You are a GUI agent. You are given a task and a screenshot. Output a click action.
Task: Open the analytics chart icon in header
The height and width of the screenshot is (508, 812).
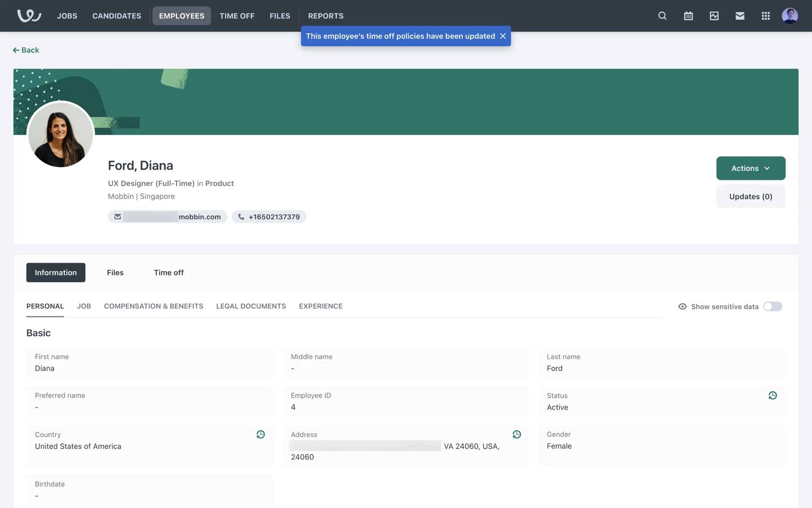[714, 16]
